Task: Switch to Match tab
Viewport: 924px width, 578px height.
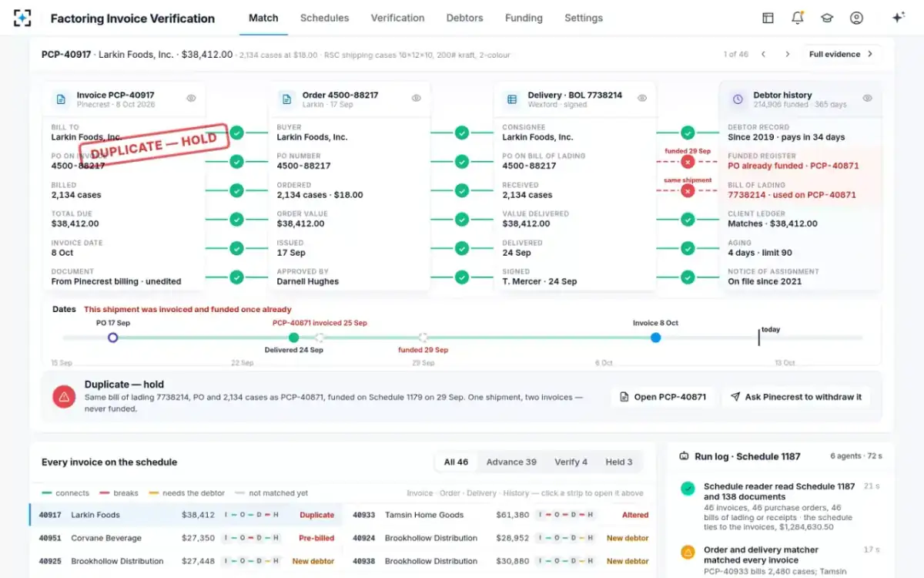Action: [x=263, y=18]
